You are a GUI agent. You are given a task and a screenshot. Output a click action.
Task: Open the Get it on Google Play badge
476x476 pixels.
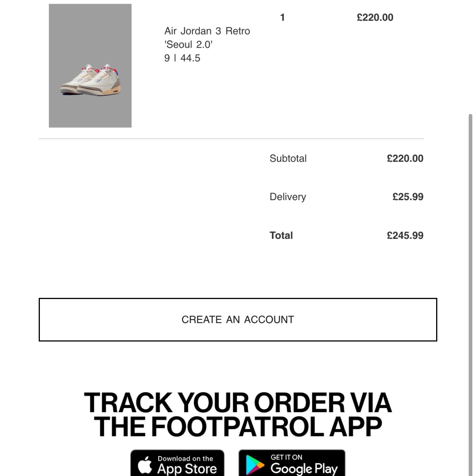pos(292,463)
